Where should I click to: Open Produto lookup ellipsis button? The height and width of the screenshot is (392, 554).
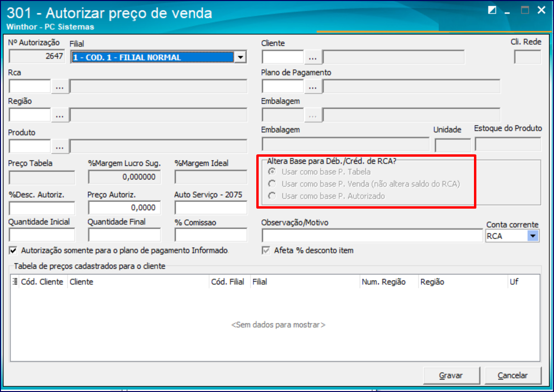coord(60,146)
